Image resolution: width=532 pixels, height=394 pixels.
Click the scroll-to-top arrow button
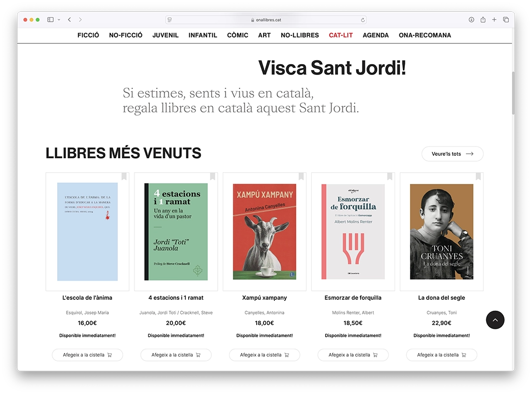pos(495,320)
